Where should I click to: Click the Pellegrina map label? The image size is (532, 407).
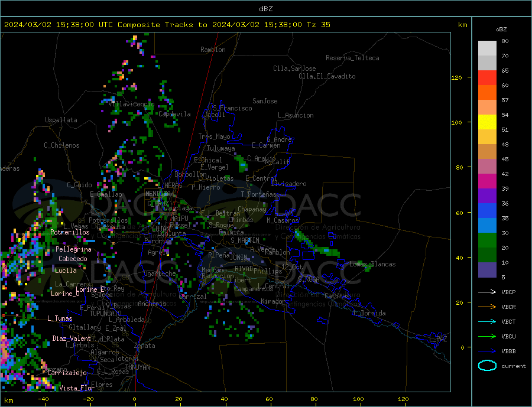(73, 249)
